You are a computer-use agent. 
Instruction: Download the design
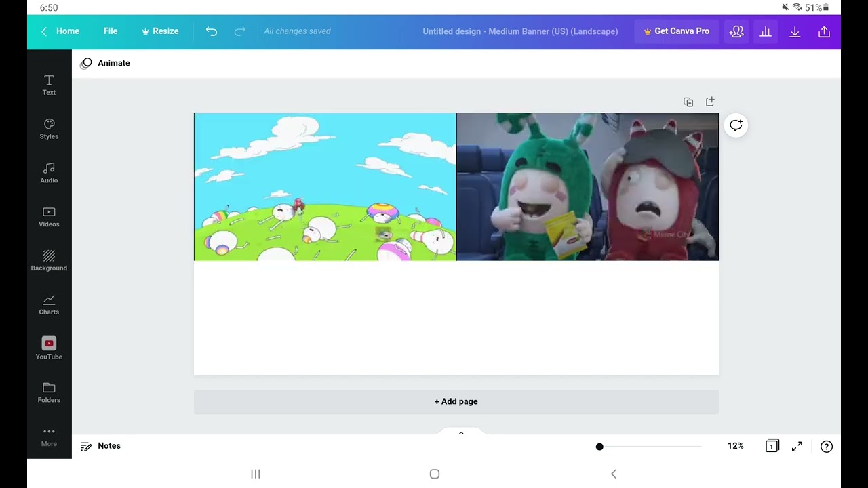(795, 31)
